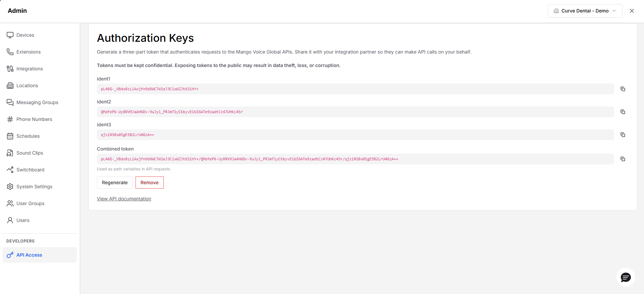
Task: Click the Extensions phone icon
Action: [10, 52]
